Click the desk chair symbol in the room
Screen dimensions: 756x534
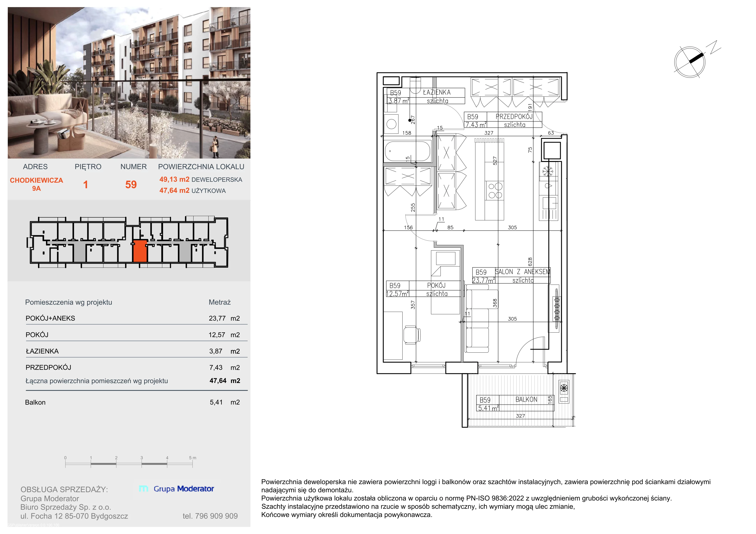tap(412, 335)
